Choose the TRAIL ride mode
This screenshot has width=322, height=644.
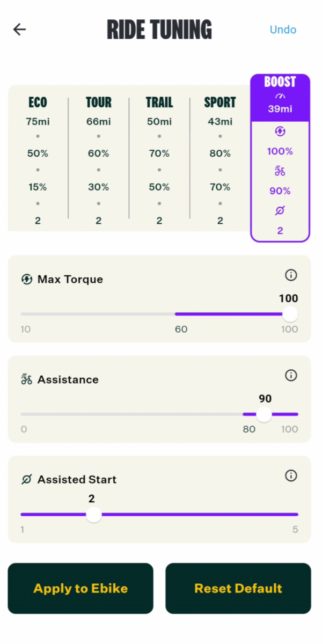(159, 102)
